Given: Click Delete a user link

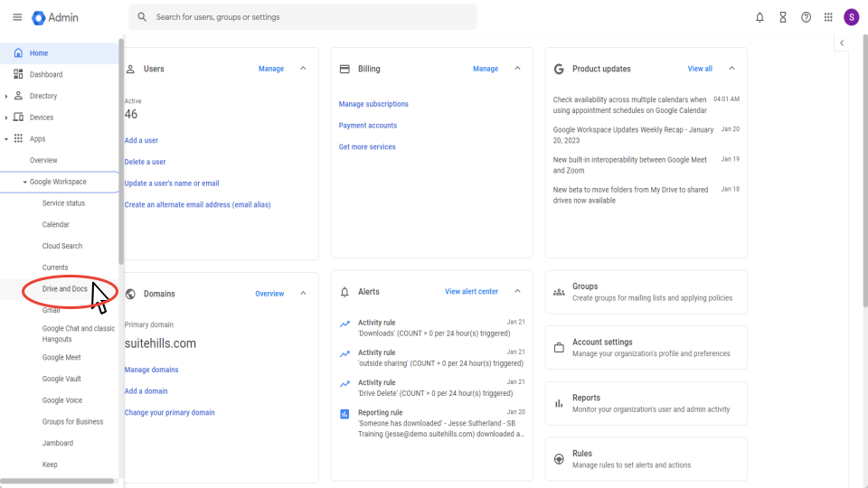Looking at the screenshot, I should point(145,162).
